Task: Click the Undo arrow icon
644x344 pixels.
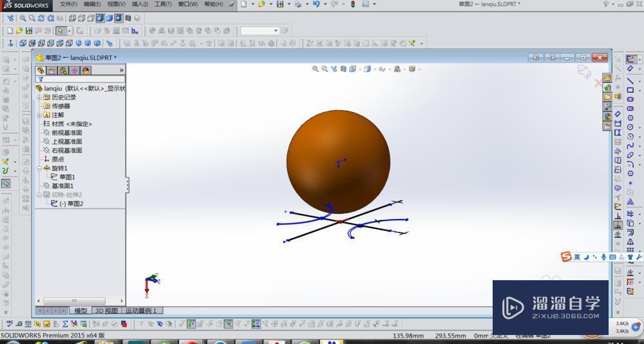Action: pyautogui.click(x=316, y=4)
